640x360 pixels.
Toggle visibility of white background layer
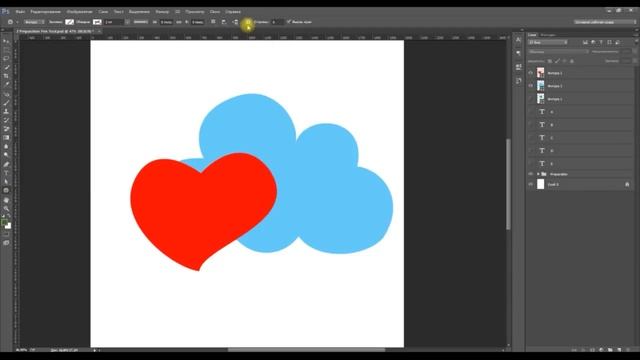(x=531, y=184)
